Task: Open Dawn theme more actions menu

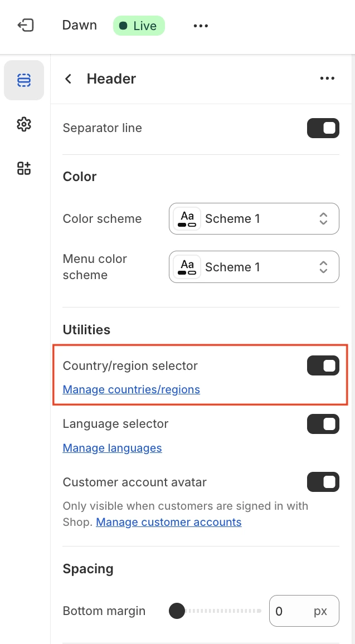Action: [201, 26]
